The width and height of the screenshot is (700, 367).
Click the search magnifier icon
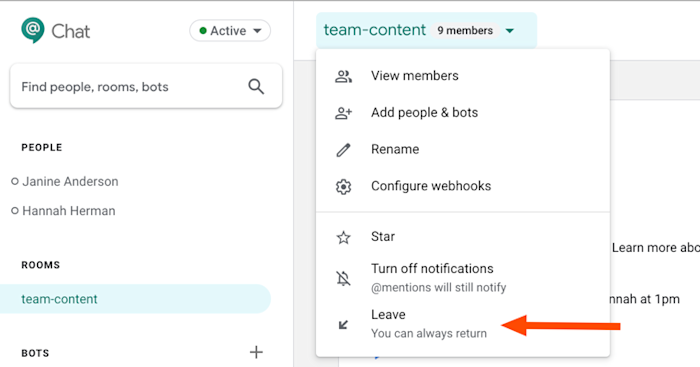[x=256, y=86]
